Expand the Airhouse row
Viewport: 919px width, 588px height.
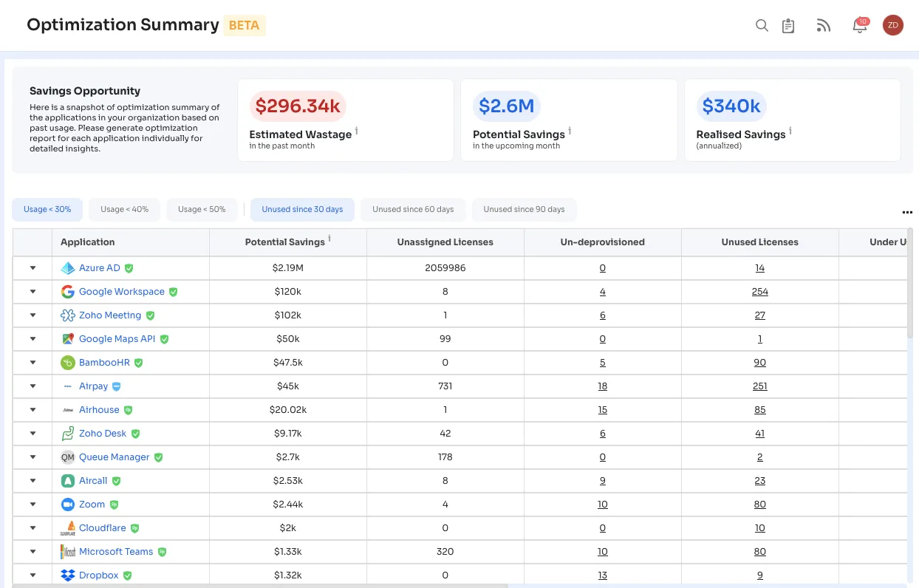point(33,410)
